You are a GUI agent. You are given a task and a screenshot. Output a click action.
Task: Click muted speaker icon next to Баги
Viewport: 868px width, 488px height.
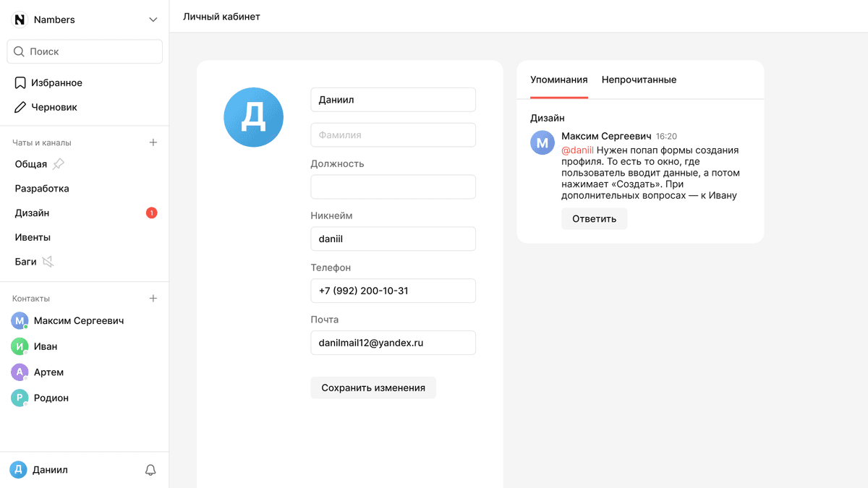coord(48,262)
